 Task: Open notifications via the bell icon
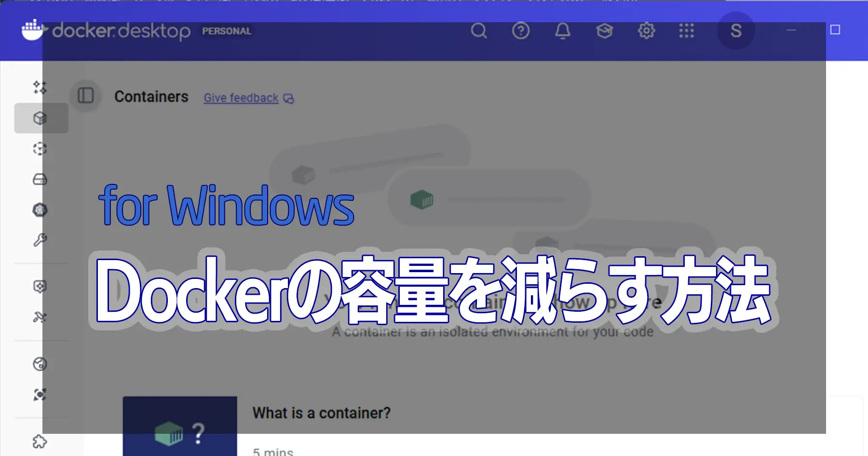[562, 31]
